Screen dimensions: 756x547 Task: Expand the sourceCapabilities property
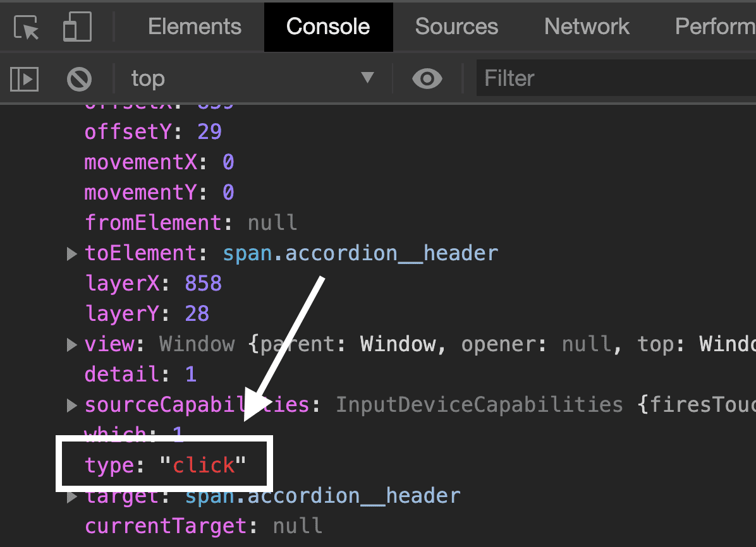click(x=71, y=405)
